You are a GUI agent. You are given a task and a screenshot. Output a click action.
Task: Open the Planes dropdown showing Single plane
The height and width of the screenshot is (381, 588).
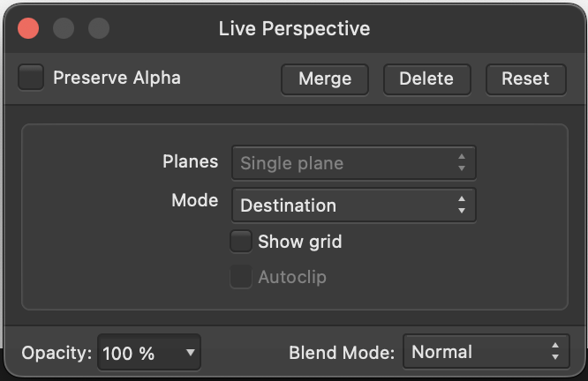(x=354, y=163)
